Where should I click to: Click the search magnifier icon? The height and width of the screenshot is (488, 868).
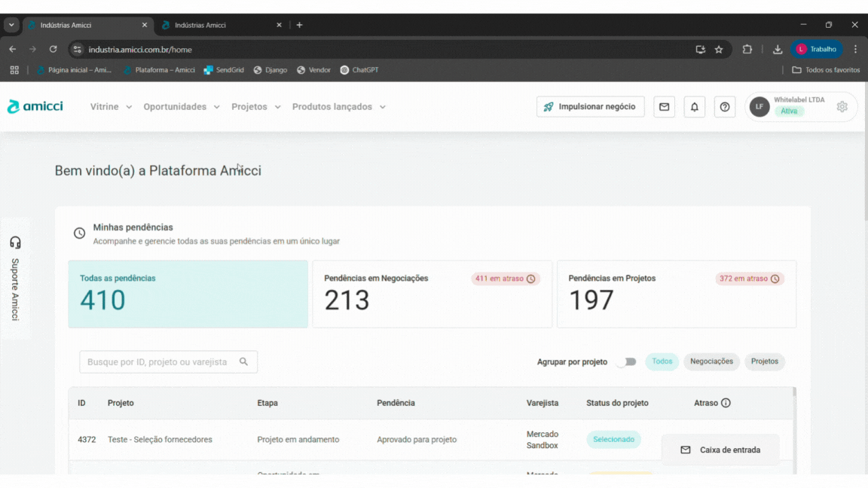pyautogui.click(x=243, y=361)
